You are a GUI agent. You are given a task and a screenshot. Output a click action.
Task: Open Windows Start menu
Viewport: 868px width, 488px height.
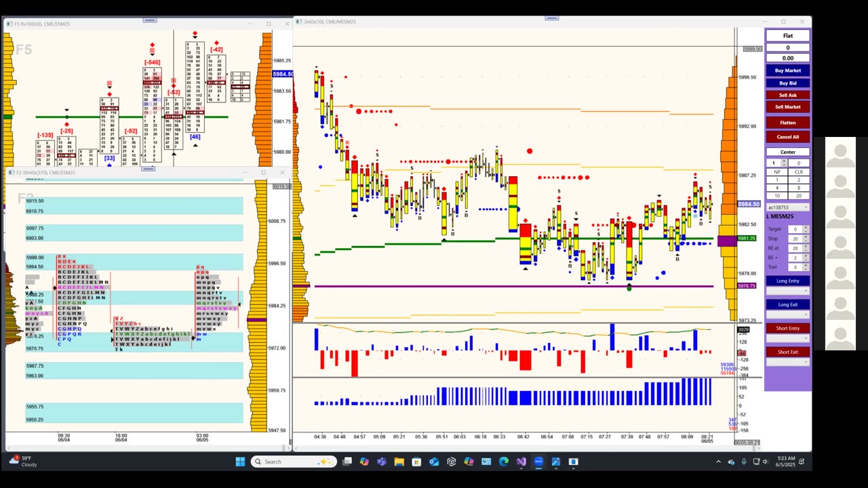pos(240,462)
